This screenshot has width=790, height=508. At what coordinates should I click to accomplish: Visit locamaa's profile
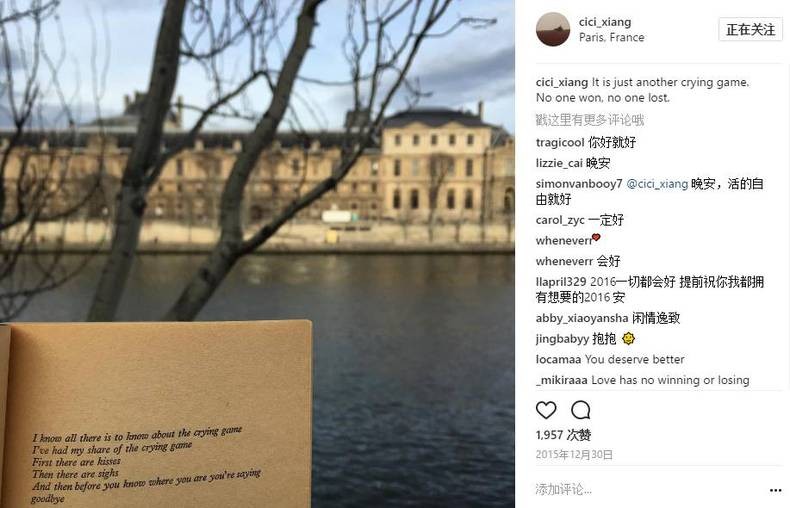(558, 360)
